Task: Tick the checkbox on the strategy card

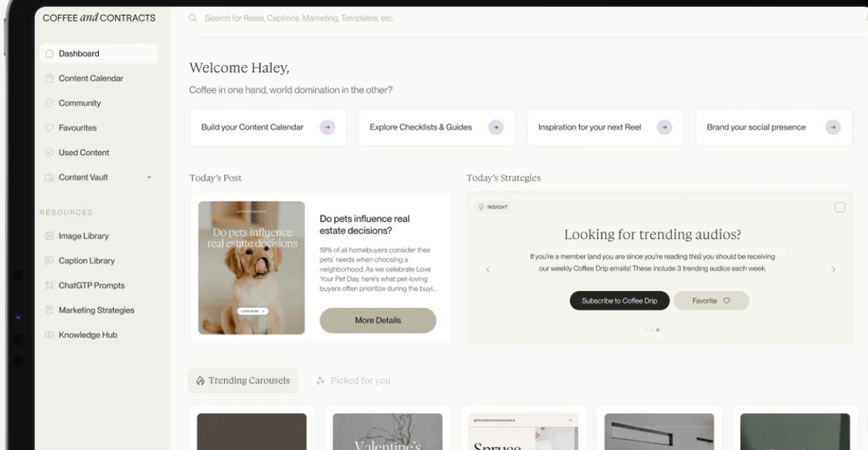Action: (x=839, y=207)
